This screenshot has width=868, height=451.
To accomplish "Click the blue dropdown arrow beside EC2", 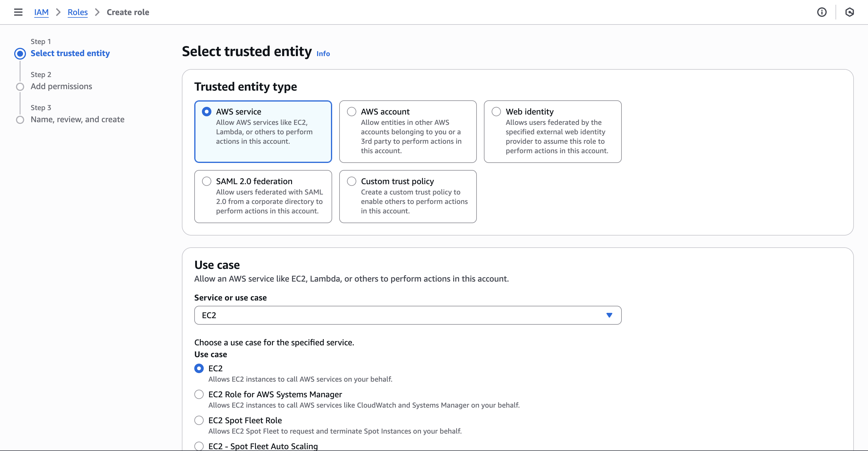I will pos(609,315).
